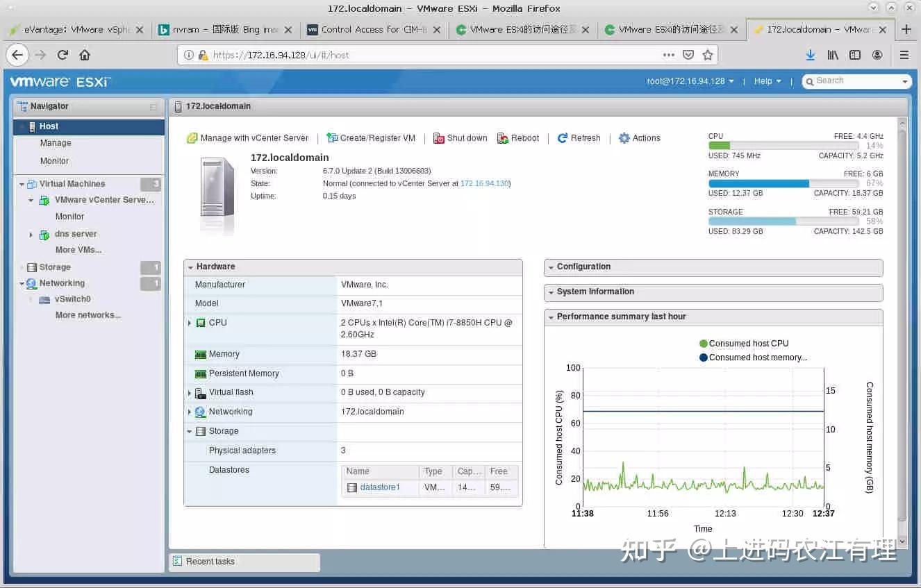Click the Reboot icon in toolbar
This screenshot has width=921, height=588.
501,137
